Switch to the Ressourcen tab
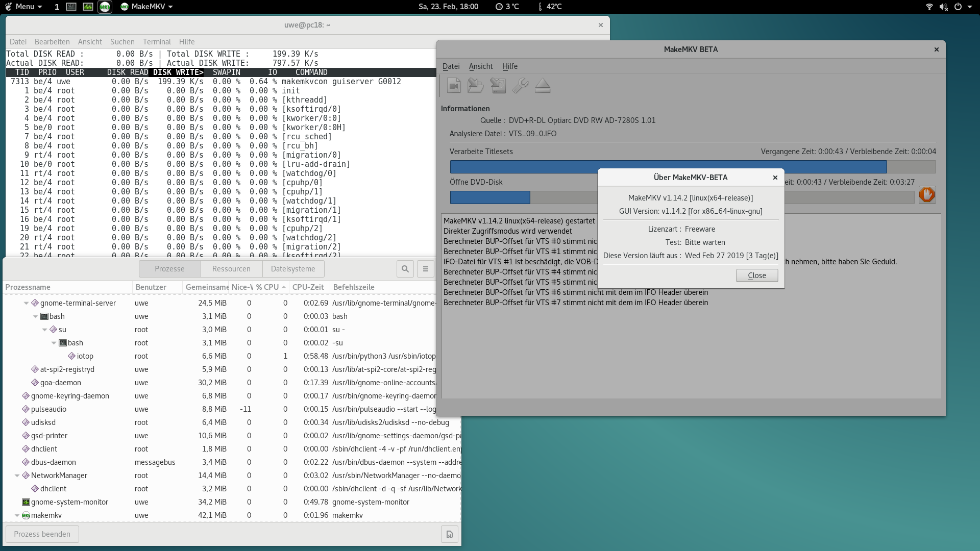The image size is (980, 551). [231, 269]
